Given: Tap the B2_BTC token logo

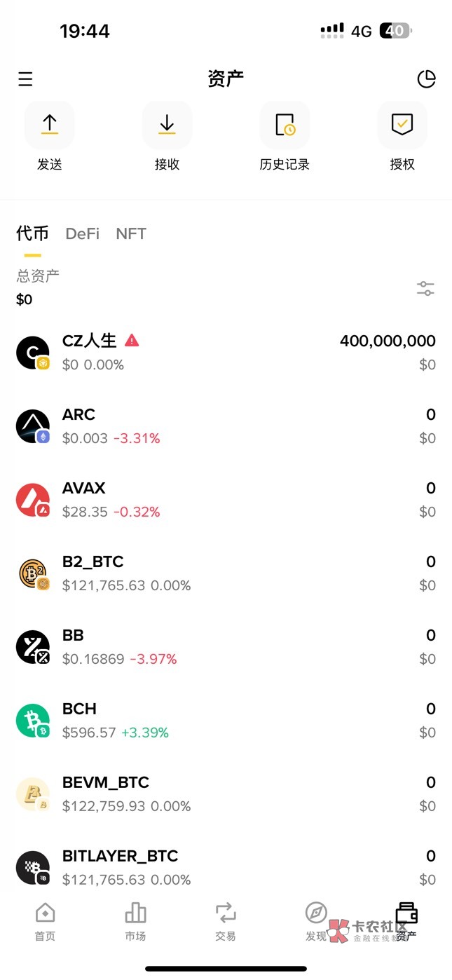Looking at the screenshot, I should pos(33,573).
